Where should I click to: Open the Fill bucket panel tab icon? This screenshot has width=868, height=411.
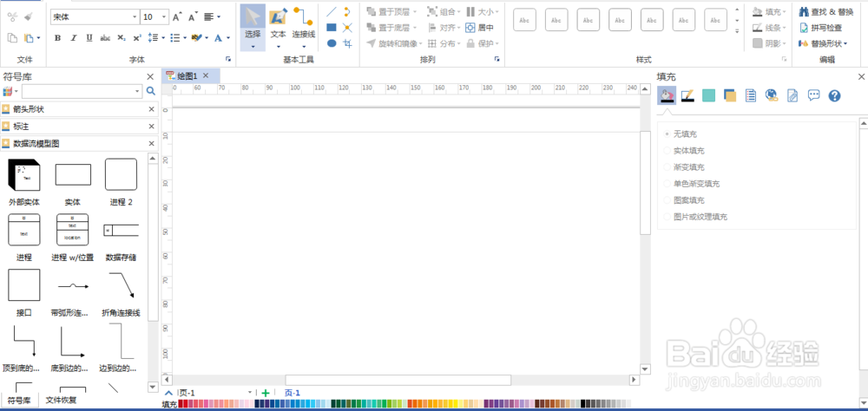coord(666,95)
